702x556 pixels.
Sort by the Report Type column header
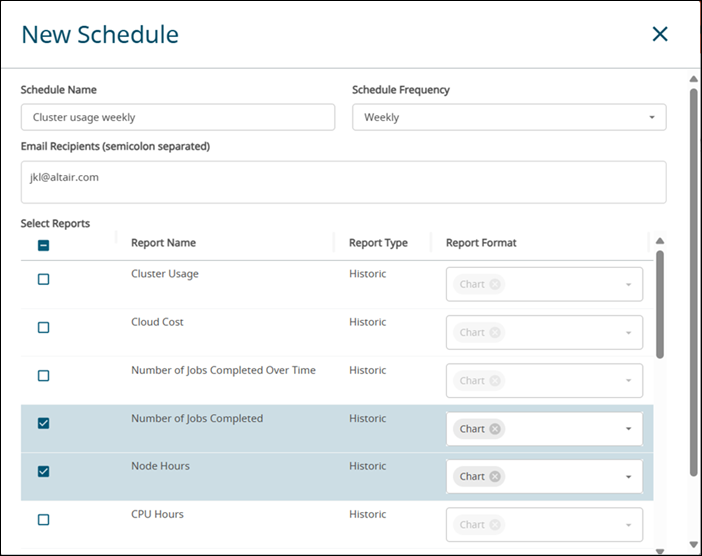(x=378, y=243)
